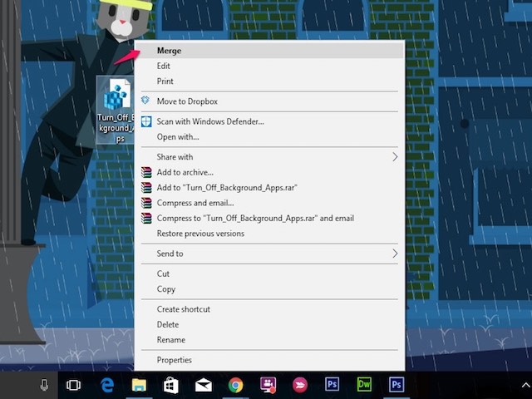532x399 pixels.
Task: Open Properties from the context menu
Action: click(269, 360)
